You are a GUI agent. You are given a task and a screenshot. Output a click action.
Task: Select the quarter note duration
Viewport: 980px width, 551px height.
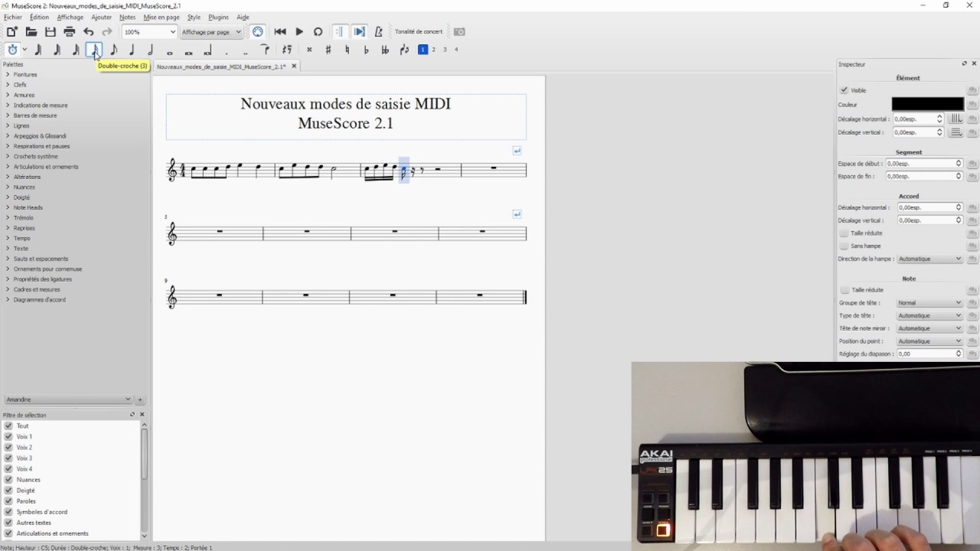pos(132,50)
